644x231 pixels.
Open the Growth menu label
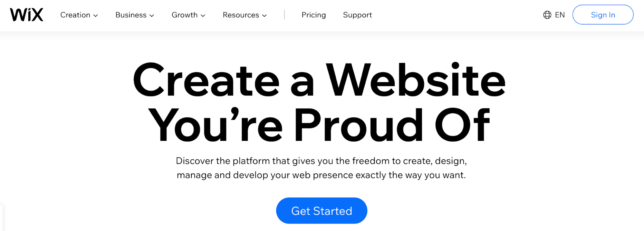coord(184,15)
